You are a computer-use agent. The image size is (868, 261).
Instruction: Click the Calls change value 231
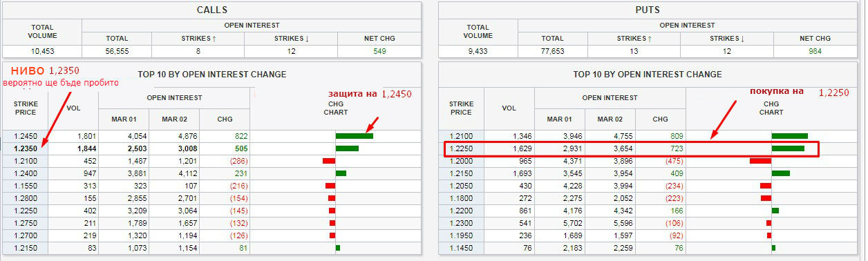pos(240,173)
